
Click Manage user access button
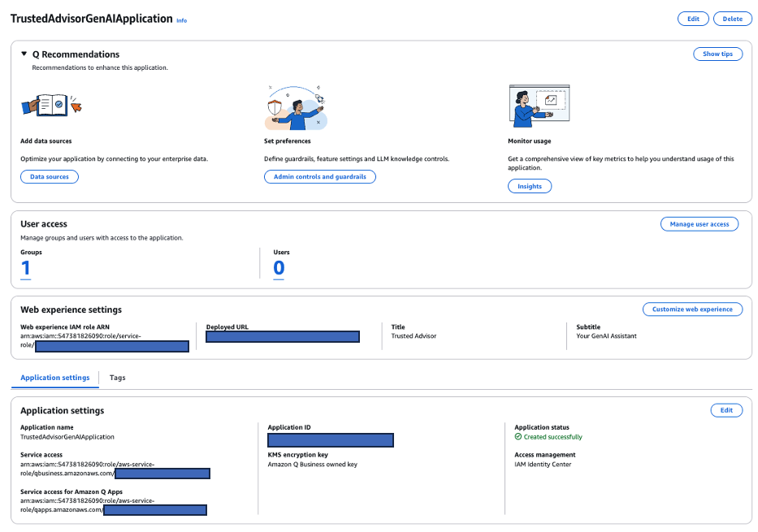click(699, 224)
